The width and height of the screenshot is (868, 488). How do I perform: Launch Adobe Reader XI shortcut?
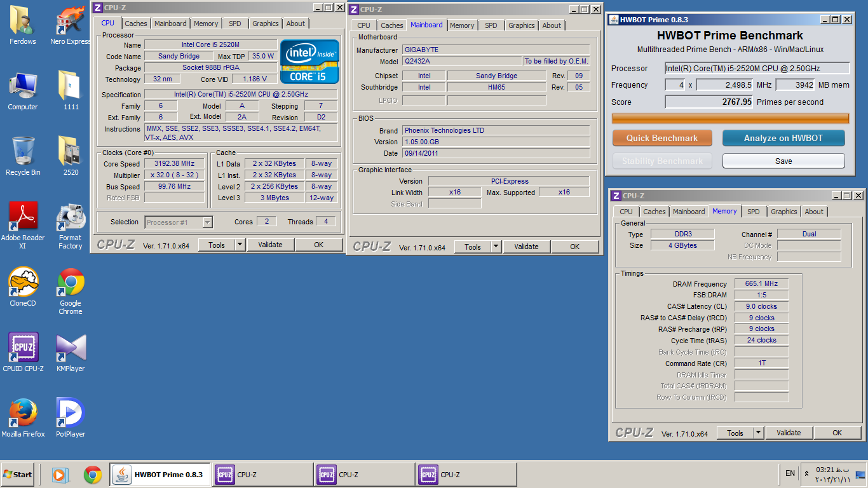(23, 226)
